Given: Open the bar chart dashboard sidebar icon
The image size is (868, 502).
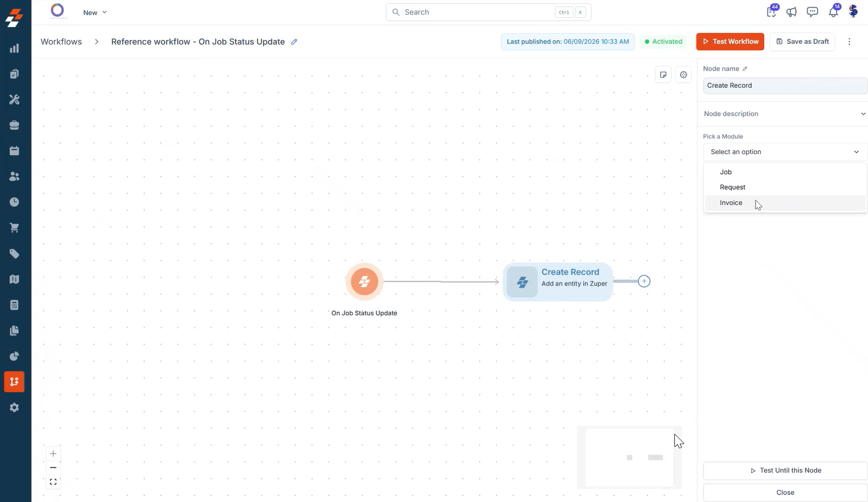Looking at the screenshot, I should click(x=15, y=48).
